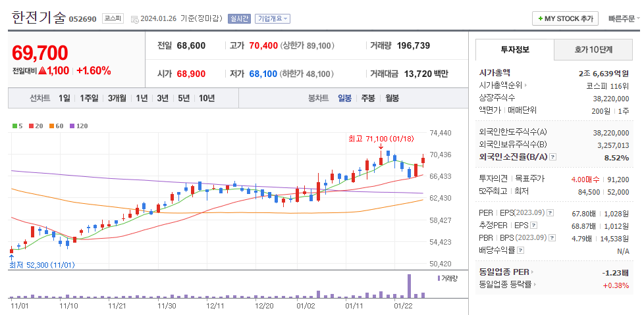Image resolution: width=644 pixels, height=315 pixels.
Task: Click the 전일 value 68,600
Action: [x=191, y=45]
